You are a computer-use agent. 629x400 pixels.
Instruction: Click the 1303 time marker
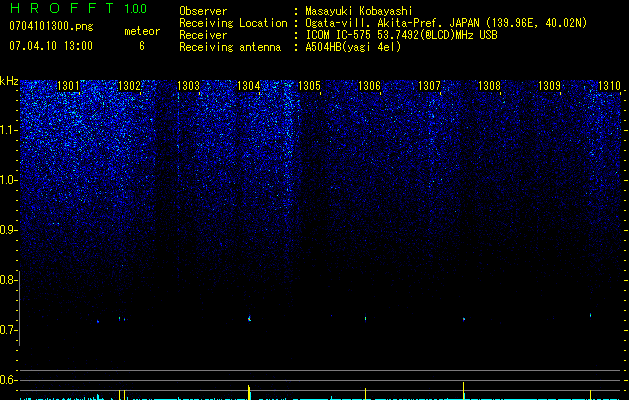[x=189, y=85]
